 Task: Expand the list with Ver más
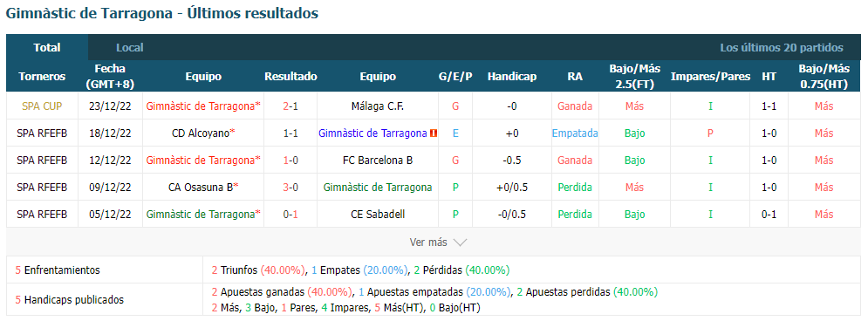click(x=428, y=242)
